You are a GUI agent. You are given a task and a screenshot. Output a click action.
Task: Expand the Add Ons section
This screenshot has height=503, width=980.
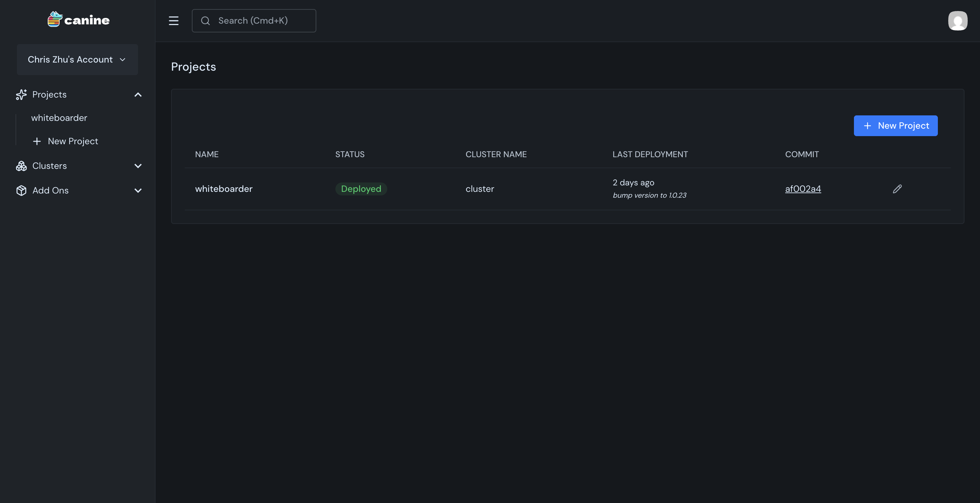pyautogui.click(x=138, y=190)
